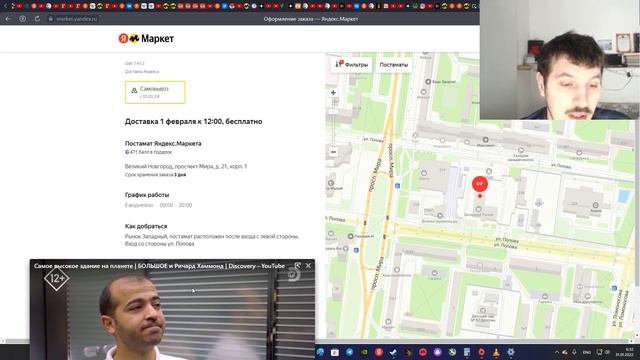The width and height of the screenshot is (640, 360).
Task: Open the Яндекс Маркет logo link
Action: 146,38
